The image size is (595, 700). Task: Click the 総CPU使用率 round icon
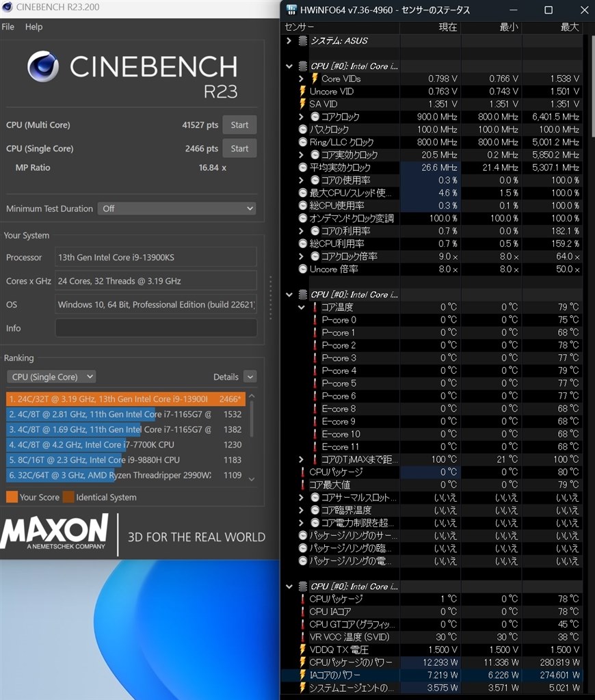point(303,205)
